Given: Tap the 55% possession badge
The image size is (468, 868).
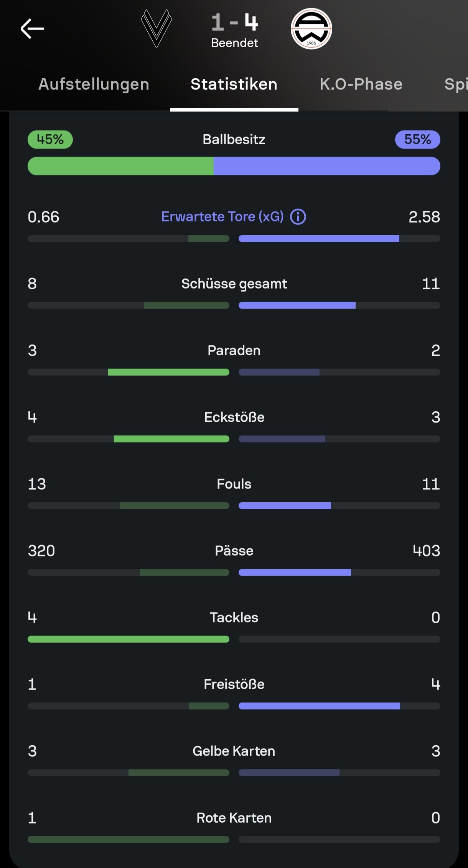Looking at the screenshot, I should pyautogui.click(x=418, y=139).
